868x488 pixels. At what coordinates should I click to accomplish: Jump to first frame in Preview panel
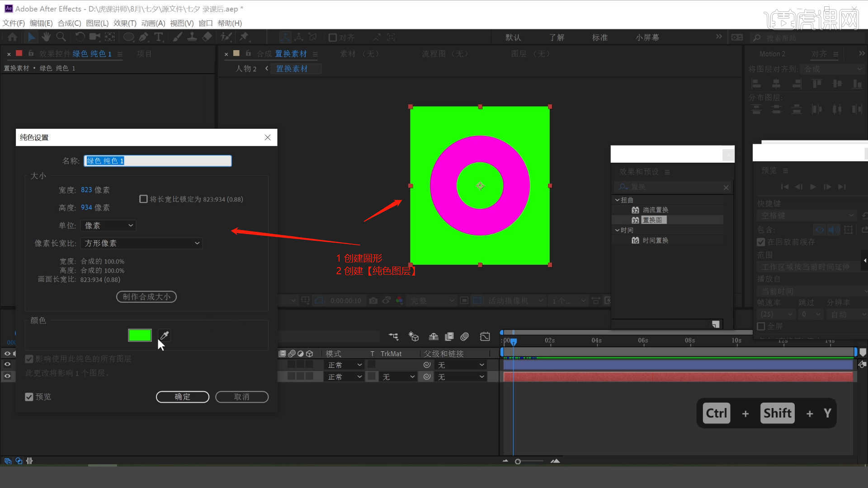pos(785,187)
